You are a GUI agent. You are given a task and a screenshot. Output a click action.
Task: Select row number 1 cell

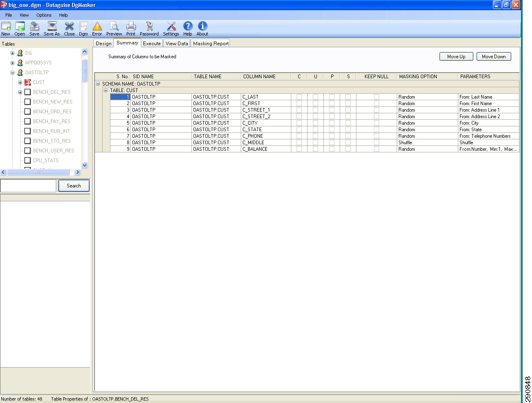pos(120,97)
